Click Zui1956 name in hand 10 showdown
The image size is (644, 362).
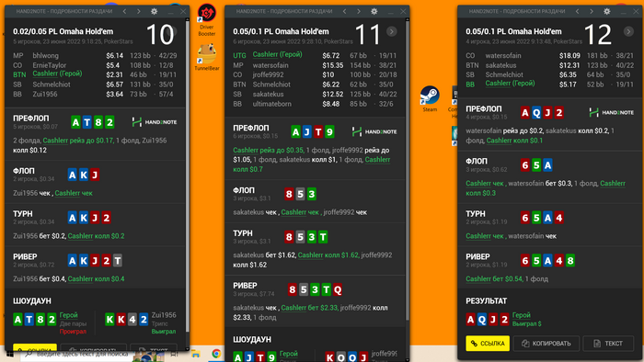[164, 315]
